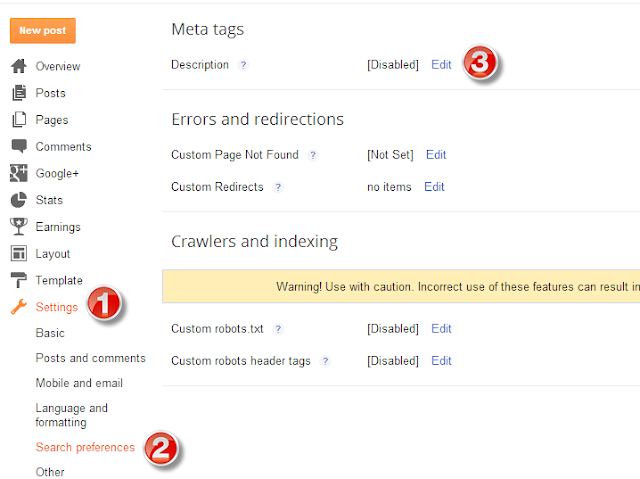Click the Pages icon in sidebar

19,120
